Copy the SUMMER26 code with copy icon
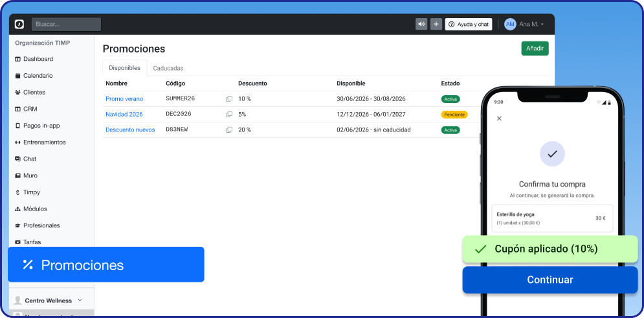The width and height of the screenshot is (644, 318). click(x=228, y=99)
